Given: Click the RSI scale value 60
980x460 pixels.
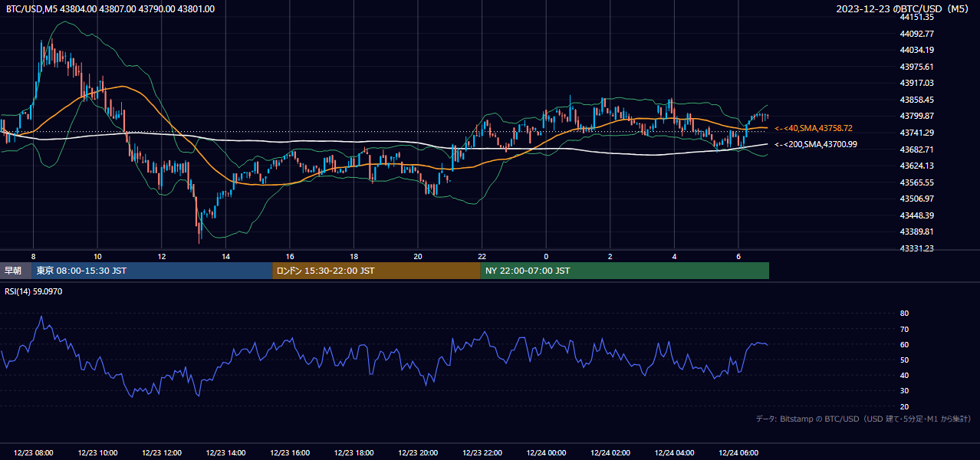Looking at the screenshot, I should (904, 344).
